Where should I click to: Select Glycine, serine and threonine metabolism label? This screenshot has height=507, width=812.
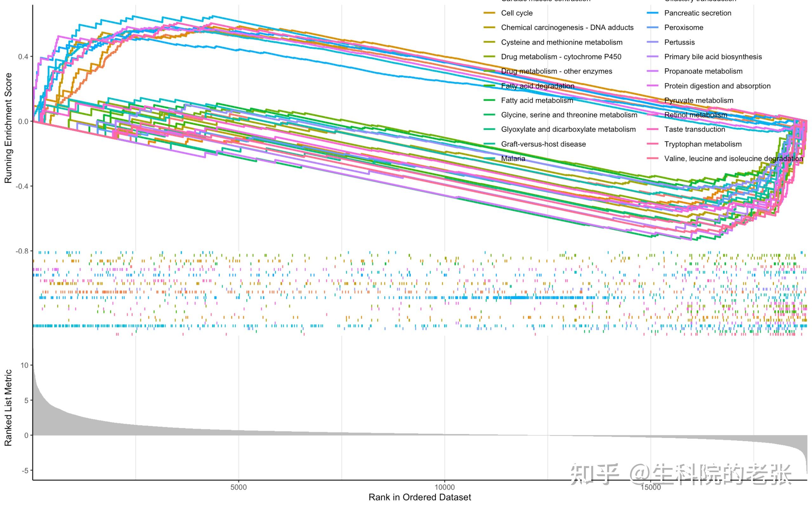pyautogui.click(x=569, y=115)
